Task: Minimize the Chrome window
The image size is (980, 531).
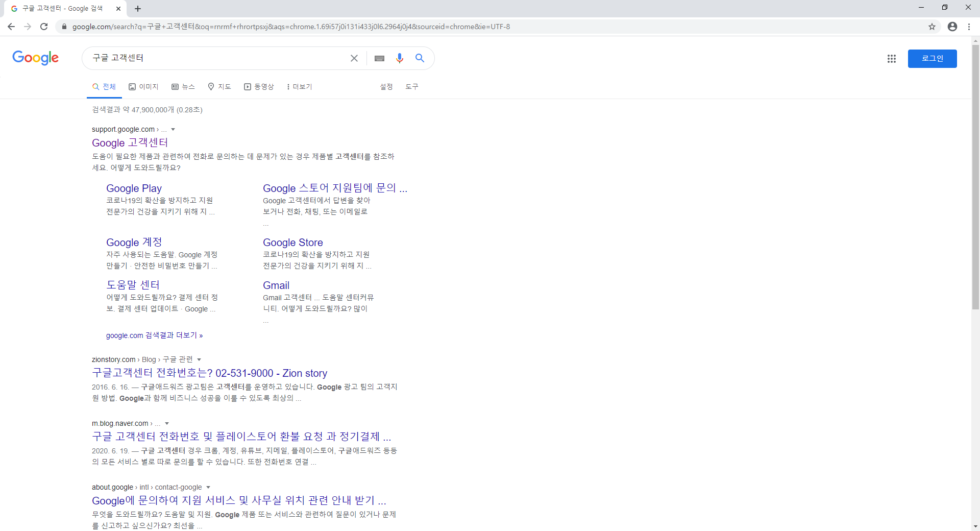Action: 921,8
